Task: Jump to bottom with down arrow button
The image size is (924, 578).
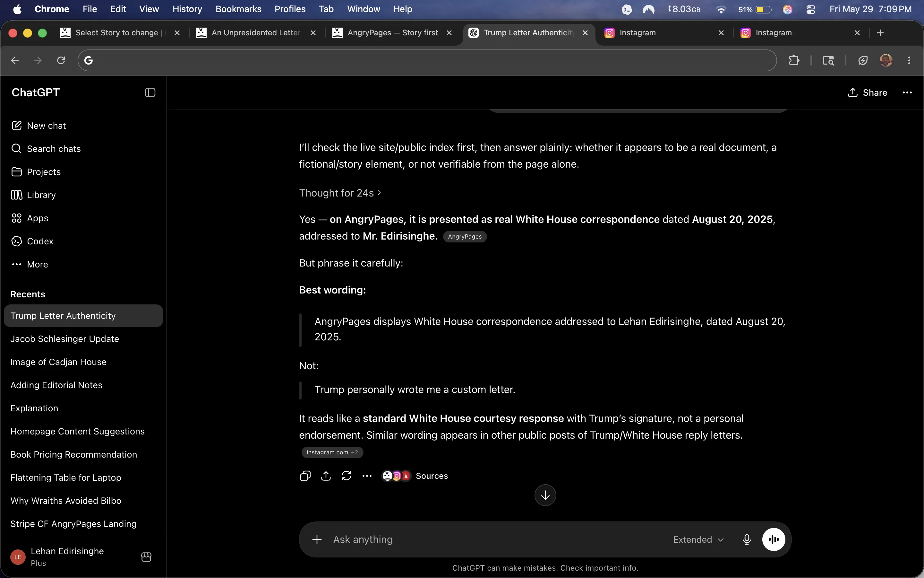Action: pyautogui.click(x=545, y=495)
